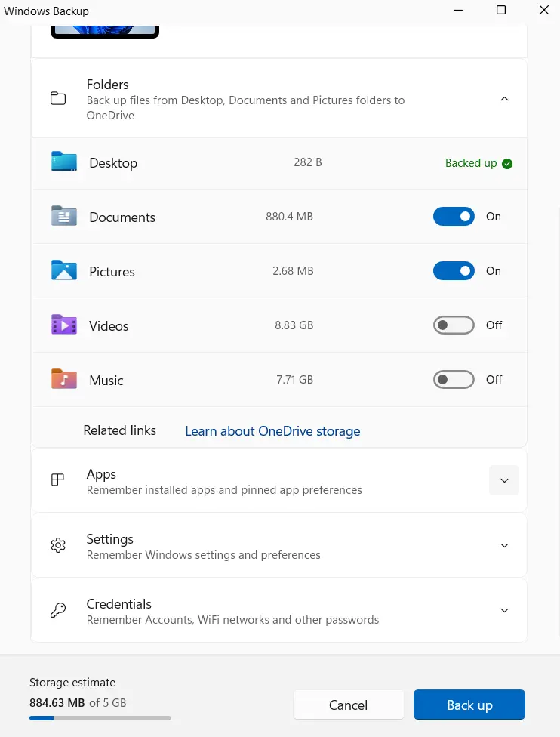Click the green Backed up checkmark icon
This screenshot has width=560, height=737.
[507, 164]
